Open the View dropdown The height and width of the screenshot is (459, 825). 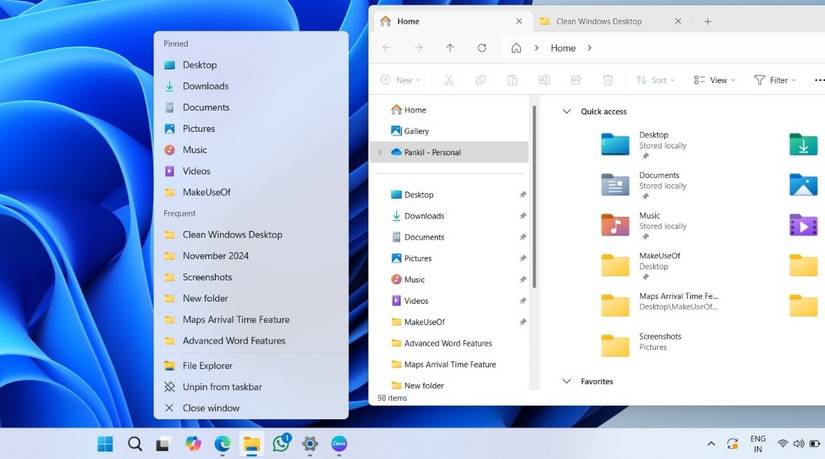(714, 80)
